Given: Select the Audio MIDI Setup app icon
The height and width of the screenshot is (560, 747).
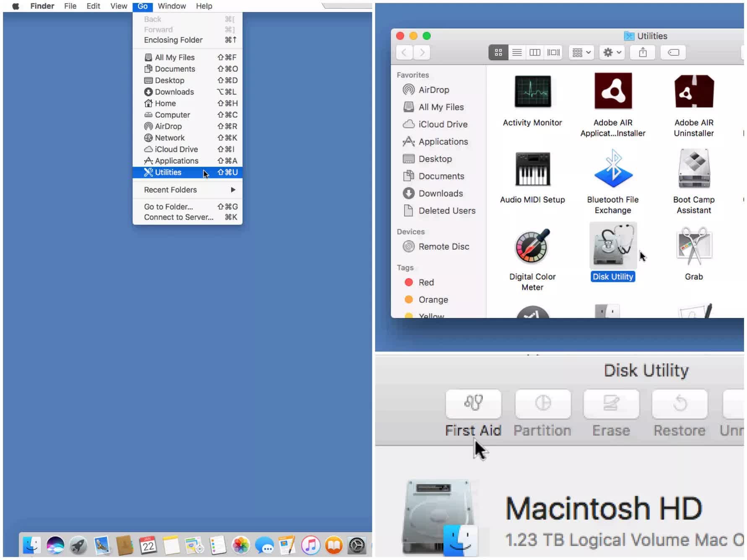Looking at the screenshot, I should tap(532, 169).
